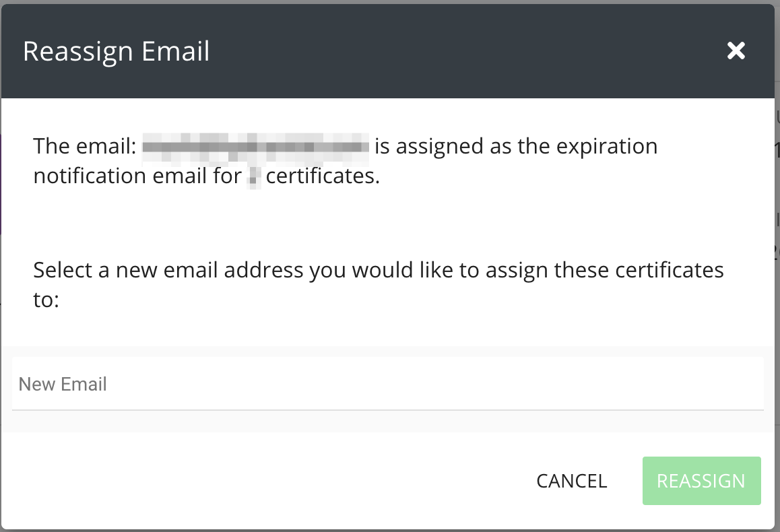The height and width of the screenshot is (532, 780).
Task: Confirm with the green REASSIGN button
Action: [x=701, y=481]
